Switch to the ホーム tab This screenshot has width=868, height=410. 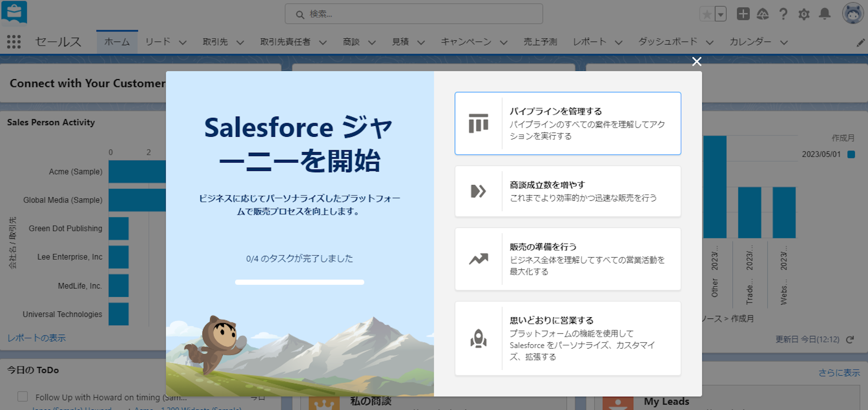coord(117,42)
